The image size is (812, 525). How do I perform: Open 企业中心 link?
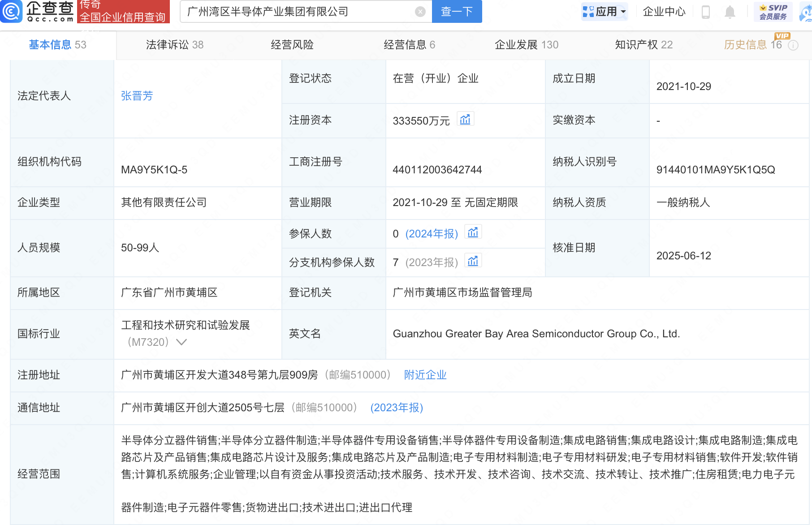click(664, 12)
